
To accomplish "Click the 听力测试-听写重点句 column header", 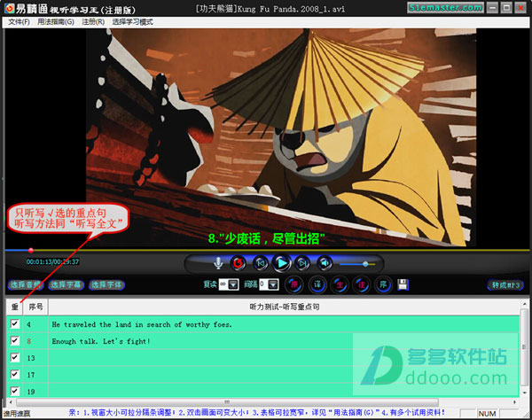I will (285, 307).
